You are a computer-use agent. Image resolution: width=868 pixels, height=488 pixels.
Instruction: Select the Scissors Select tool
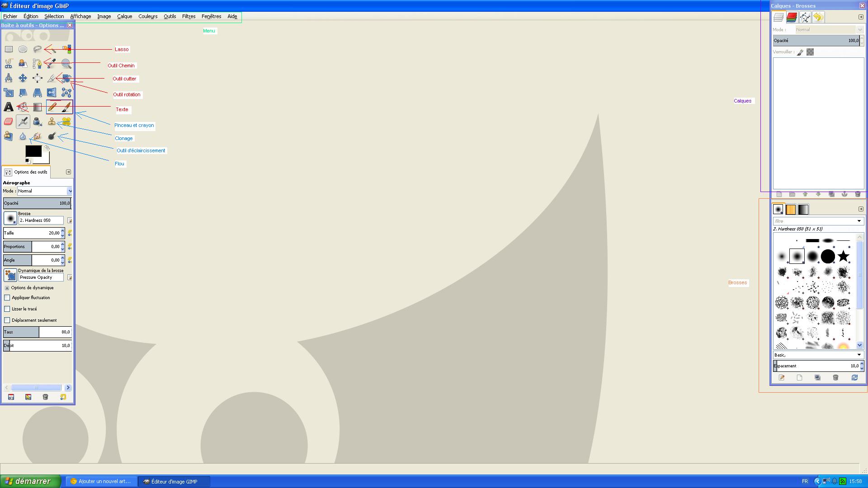pyautogui.click(x=9, y=64)
